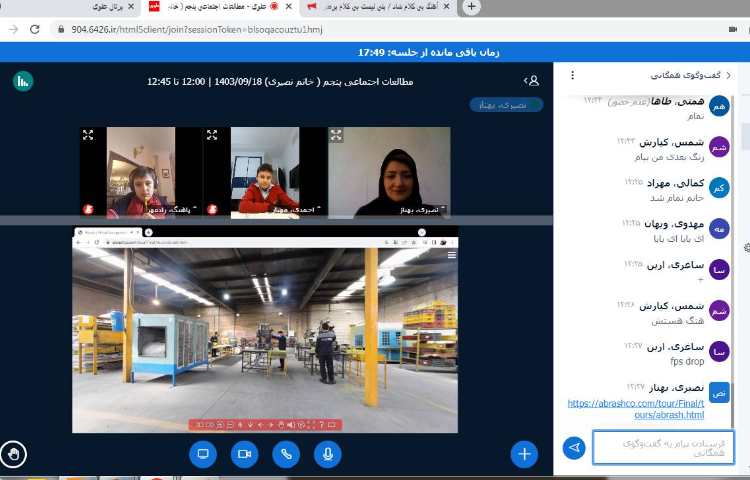Close the first browser tab
Viewport: 750px width, 480px height.
click(x=131, y=7)
